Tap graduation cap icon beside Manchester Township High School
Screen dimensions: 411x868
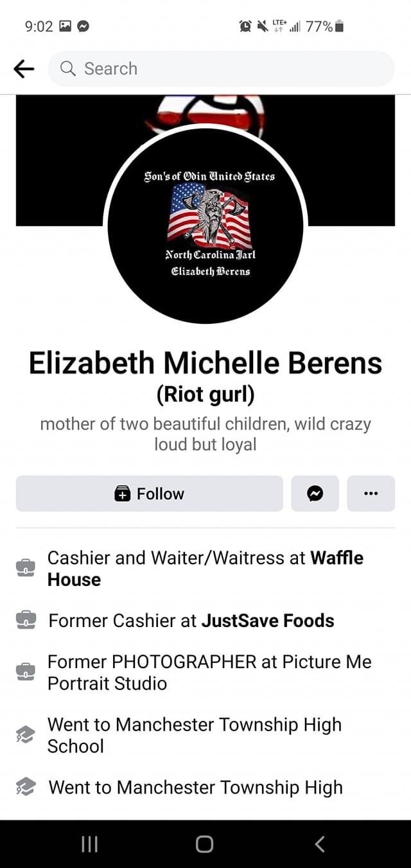[26, 734]
